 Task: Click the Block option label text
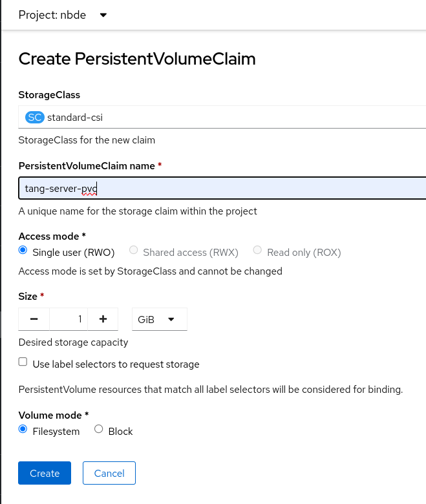(120, 432)
